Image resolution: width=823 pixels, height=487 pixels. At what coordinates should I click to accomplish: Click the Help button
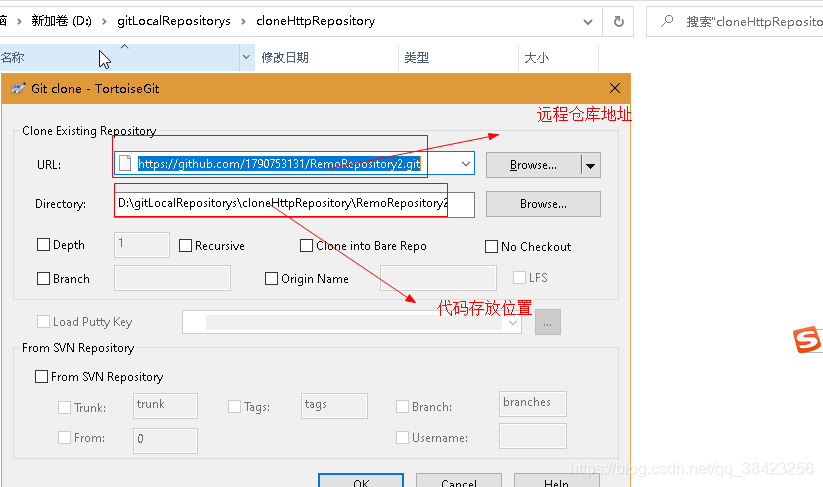[x=556, y=482]
